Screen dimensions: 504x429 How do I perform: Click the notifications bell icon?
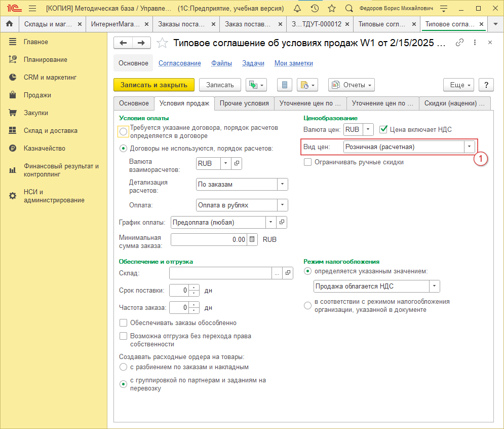point(297,9)
